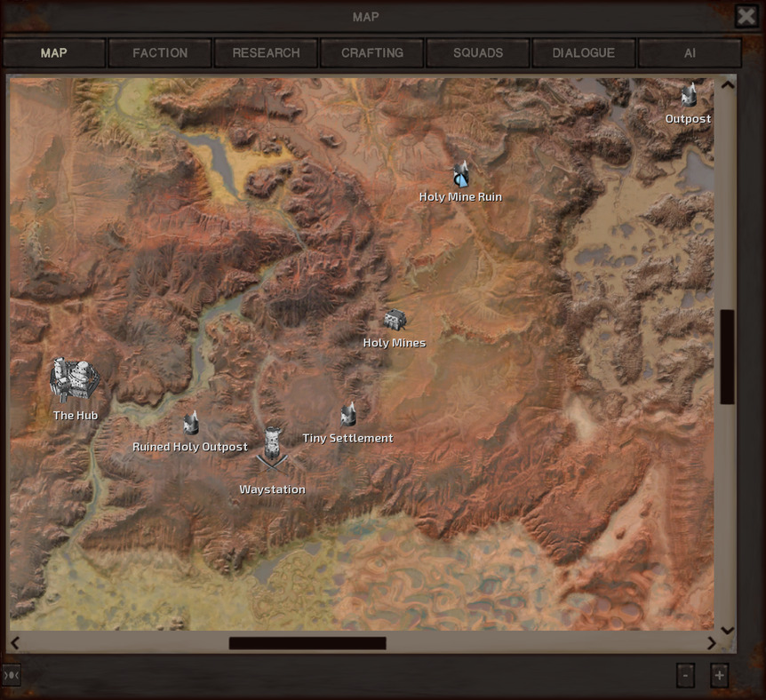Click the horizontal scrollbar left arrow
The image size is (766, 700).
[15, 643]
